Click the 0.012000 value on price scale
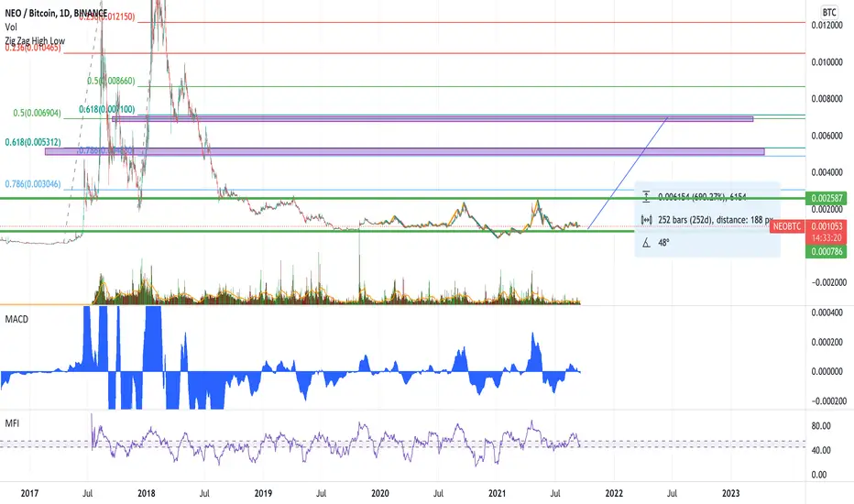 tap(827, 25)
